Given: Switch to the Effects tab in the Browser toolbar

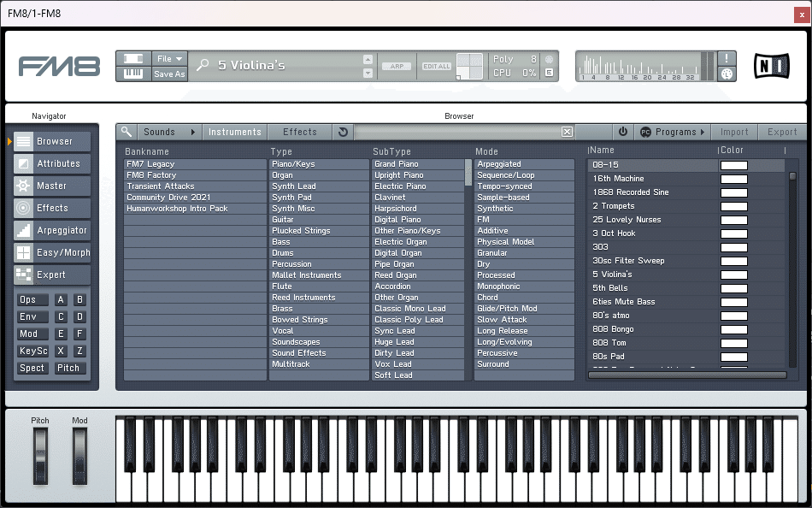Looking at the screenshot, I should click(x=300, y=133).
